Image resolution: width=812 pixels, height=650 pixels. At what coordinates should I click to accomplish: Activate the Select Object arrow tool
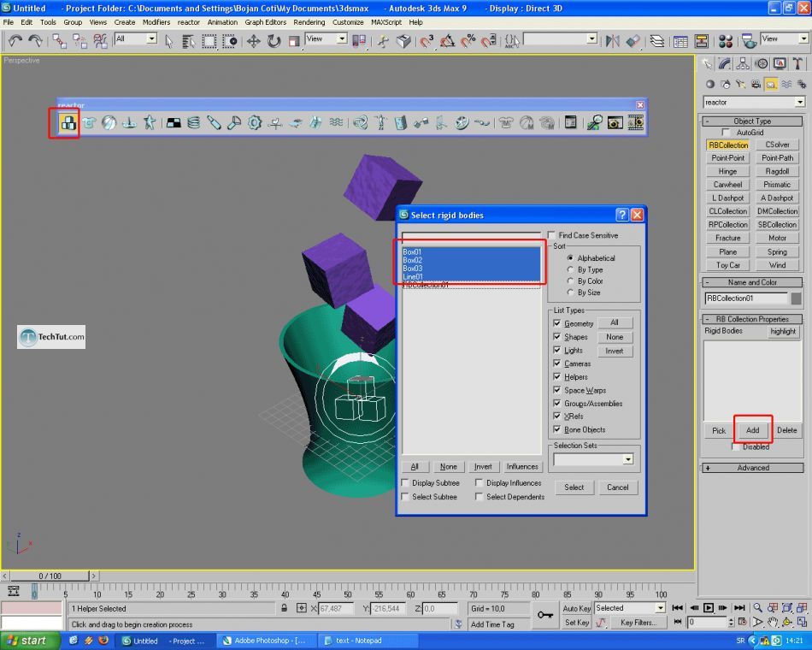coord(168,41)
